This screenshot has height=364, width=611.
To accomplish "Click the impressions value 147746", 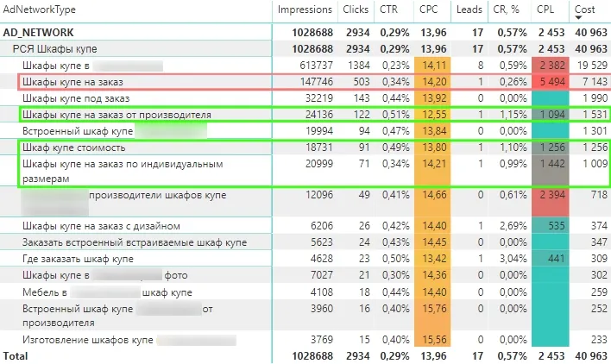I will [x=316, y=82].
